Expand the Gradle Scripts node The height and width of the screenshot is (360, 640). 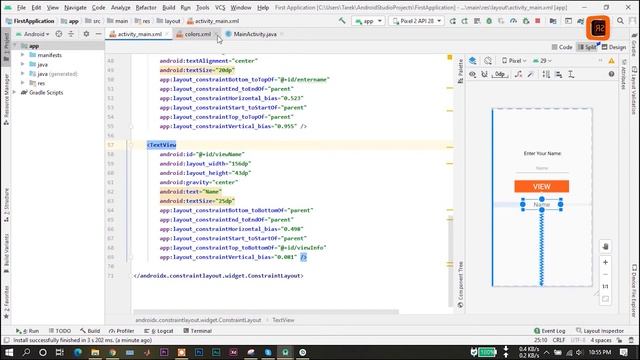(x=15, y=92)
